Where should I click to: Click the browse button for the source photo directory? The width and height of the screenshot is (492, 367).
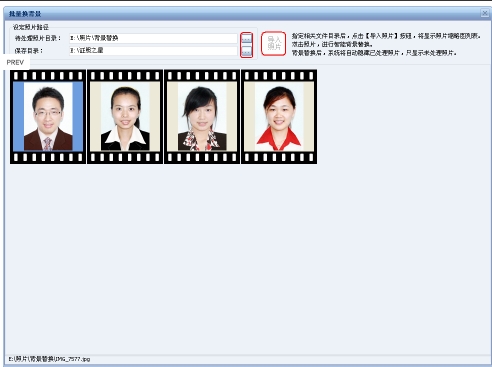(246, 39)
